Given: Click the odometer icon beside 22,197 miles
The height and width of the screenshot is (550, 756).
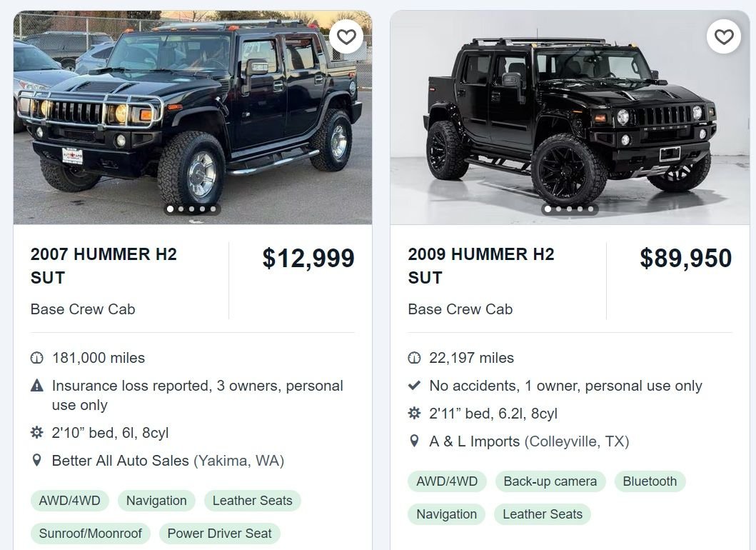Looking at the screenshot, I should pyautogui.click(x=414, y=358).
